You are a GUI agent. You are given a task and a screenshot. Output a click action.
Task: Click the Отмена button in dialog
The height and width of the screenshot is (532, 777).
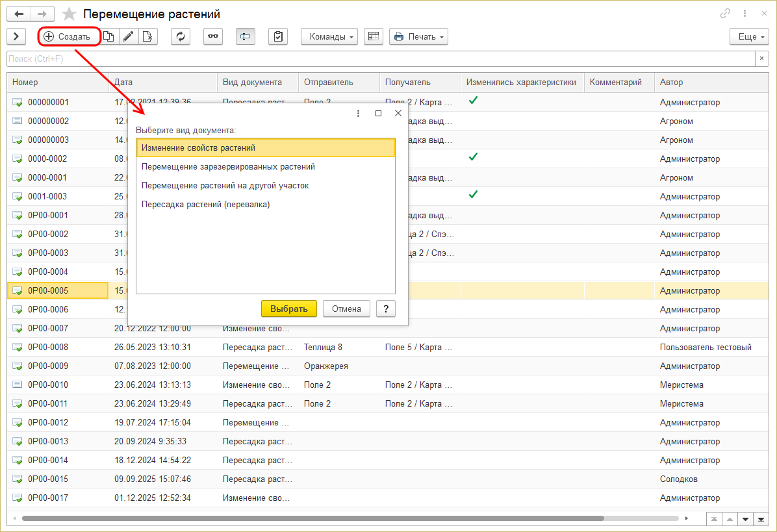346,309
